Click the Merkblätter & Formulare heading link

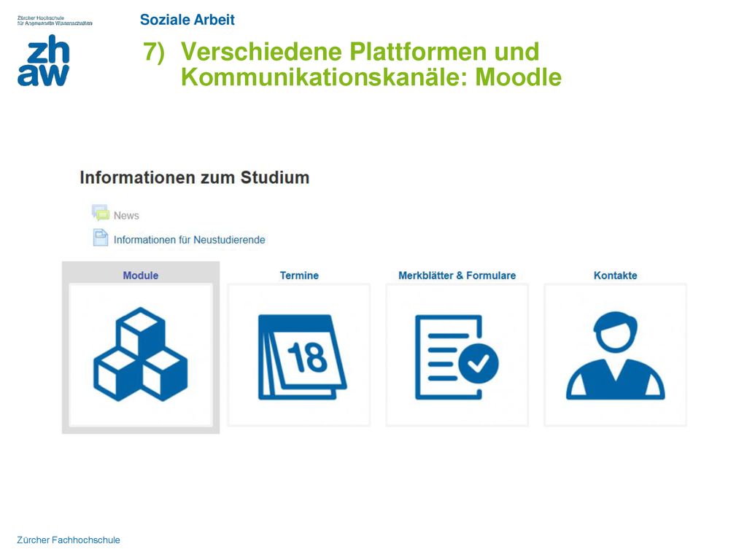[457, 275]
